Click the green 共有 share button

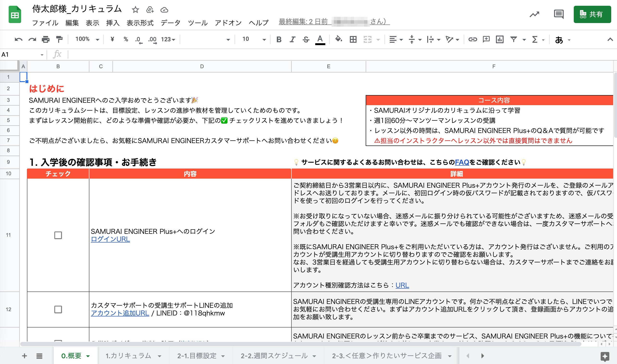coord(592,14)
